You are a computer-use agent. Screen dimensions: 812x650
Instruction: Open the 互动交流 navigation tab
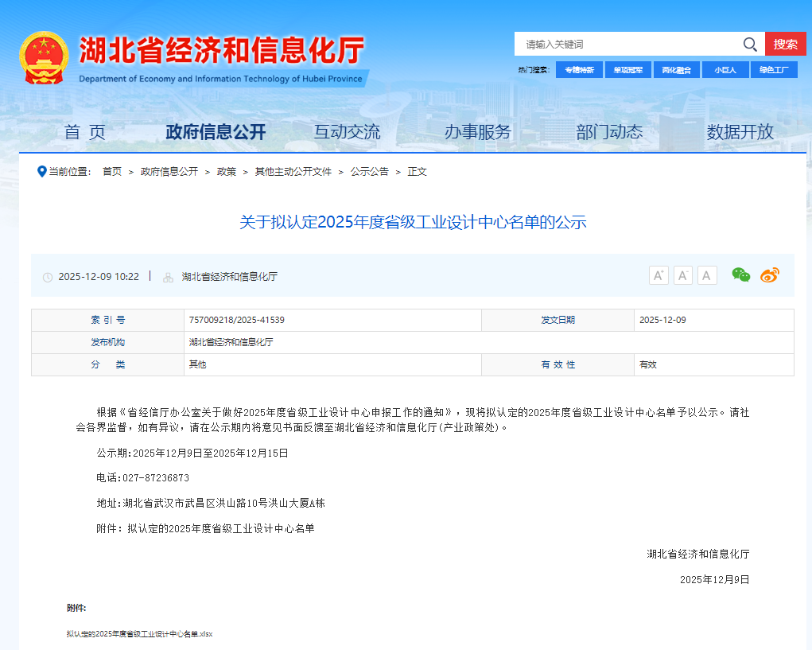tap(347, 132)
